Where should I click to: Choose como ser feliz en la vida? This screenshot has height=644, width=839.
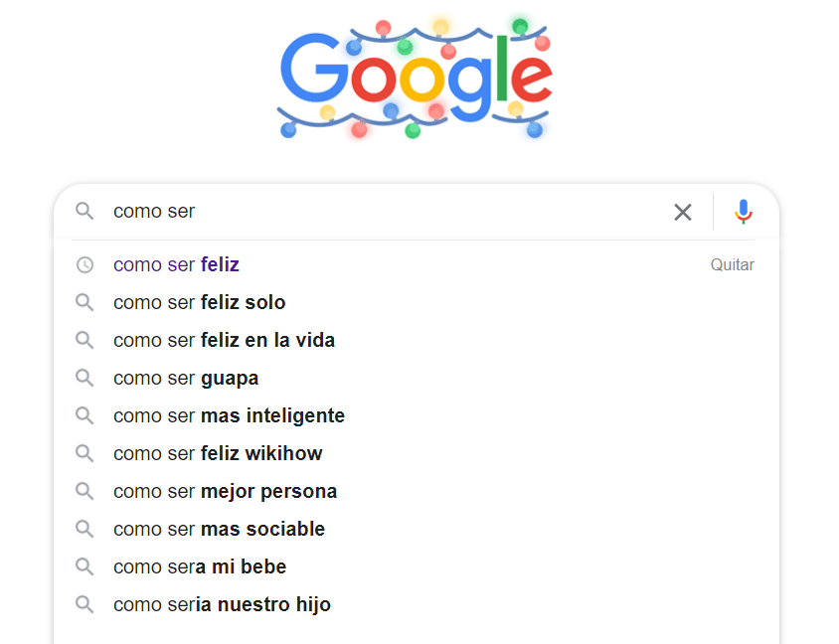pyautogui.click(x=224, y=340)
